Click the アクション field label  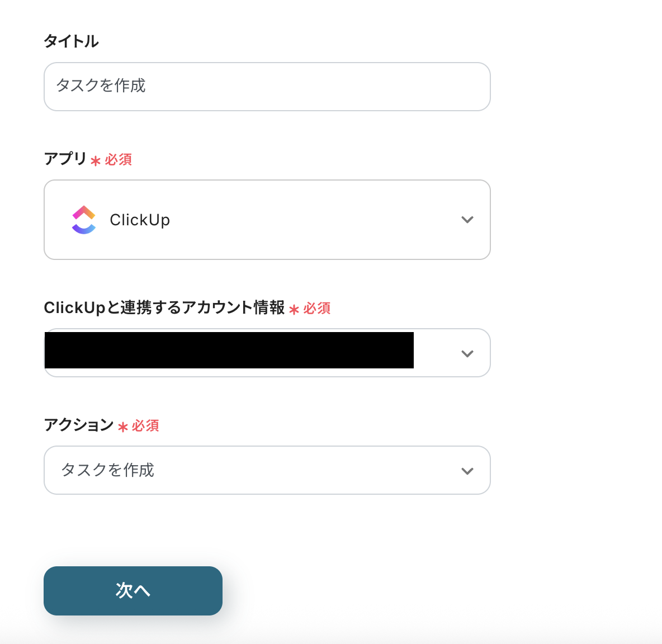[79, 425]
